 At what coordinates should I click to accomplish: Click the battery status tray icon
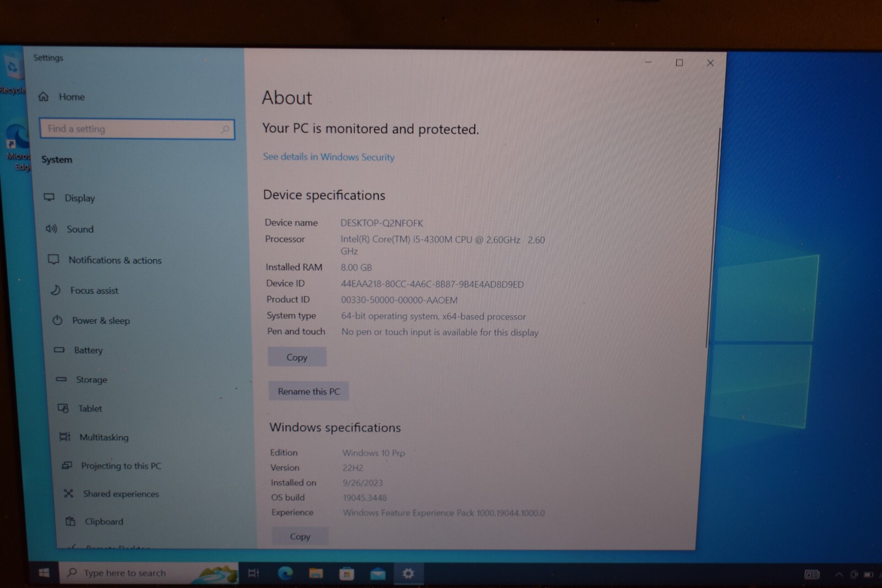point(868,574)
